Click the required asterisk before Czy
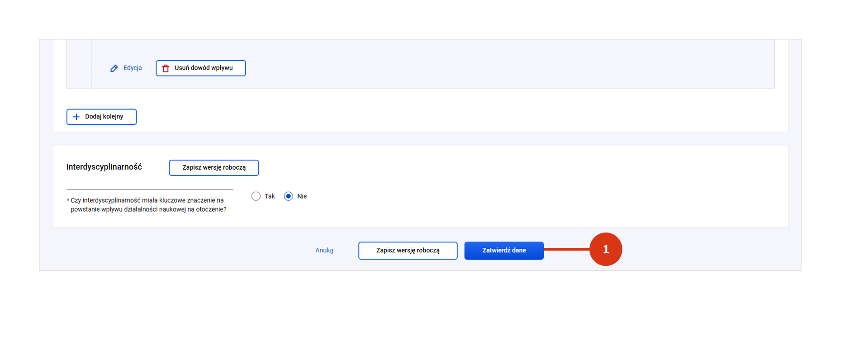This screenshot has width=868, height=337. (x=68, y=200)
